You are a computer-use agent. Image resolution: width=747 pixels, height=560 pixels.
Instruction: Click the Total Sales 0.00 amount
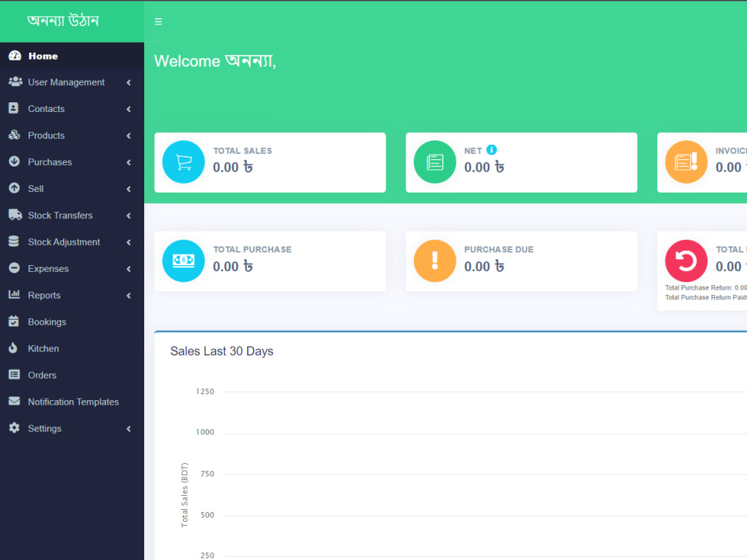coord(233,167)
